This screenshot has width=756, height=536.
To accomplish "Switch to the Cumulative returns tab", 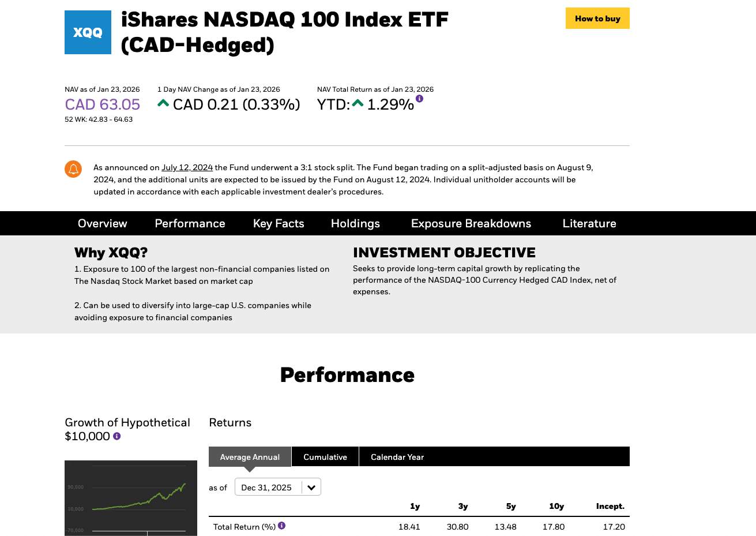I will [x=325, y=457].
